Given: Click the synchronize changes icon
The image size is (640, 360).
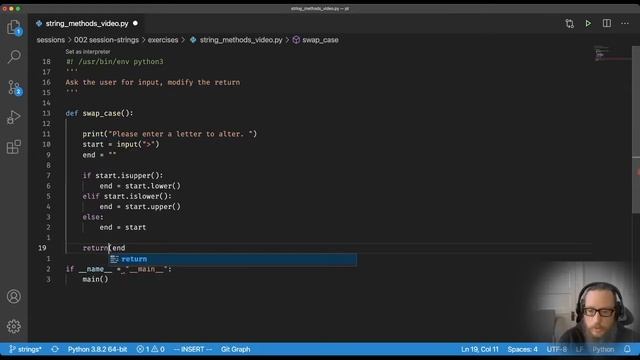Looking at the screenshot, I should click(x=55, y=349).
